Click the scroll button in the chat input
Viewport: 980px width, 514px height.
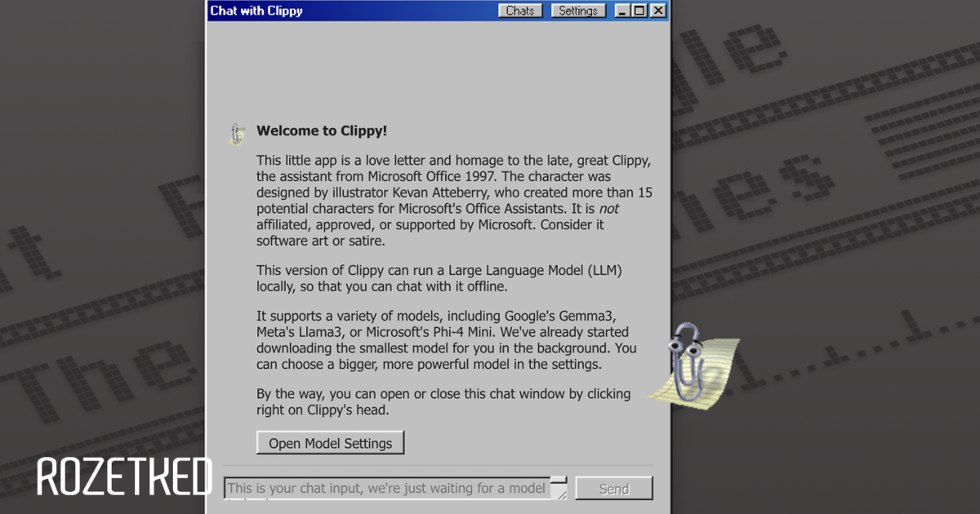click(559, 481)
